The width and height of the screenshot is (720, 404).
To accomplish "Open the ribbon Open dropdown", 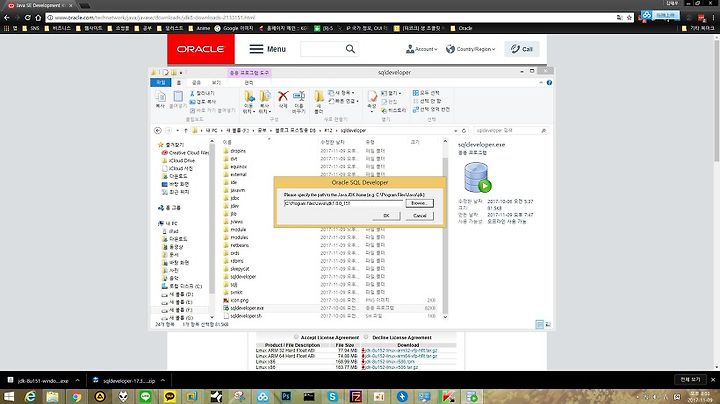I will click(x=391, y=93).
